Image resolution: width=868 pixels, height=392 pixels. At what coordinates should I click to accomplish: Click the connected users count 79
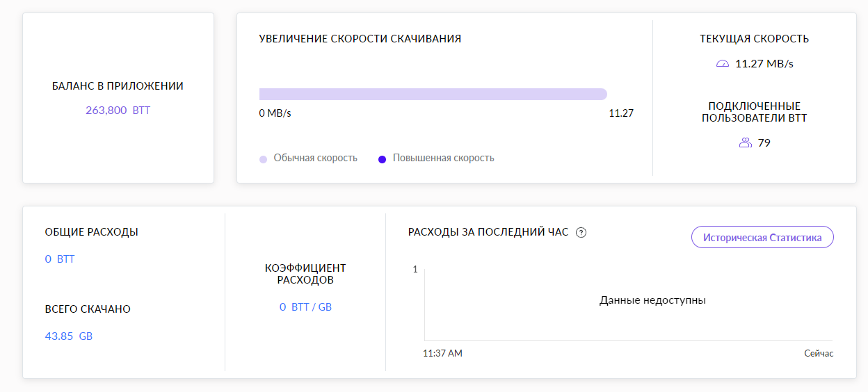764,142
